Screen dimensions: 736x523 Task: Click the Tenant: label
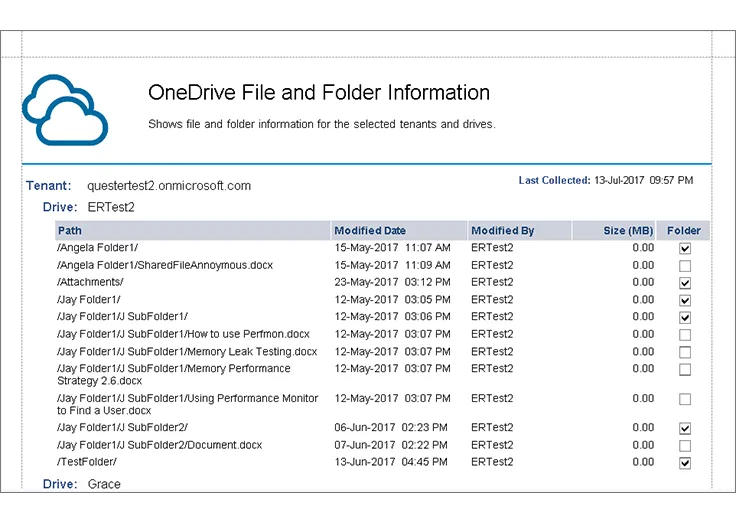[x=48, y=185]
